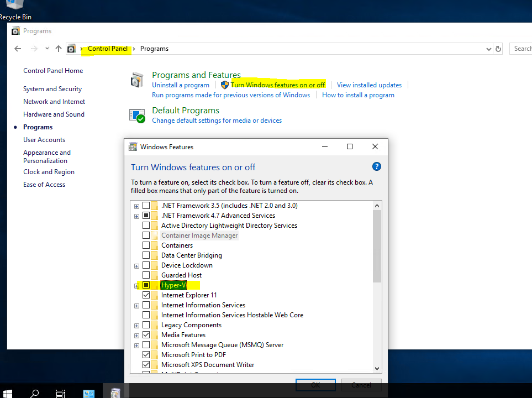Image resolution: width=532 pixels, height=398 pixels.
Task: Enable the Containers checkbox
Action: tap(146, 245)
